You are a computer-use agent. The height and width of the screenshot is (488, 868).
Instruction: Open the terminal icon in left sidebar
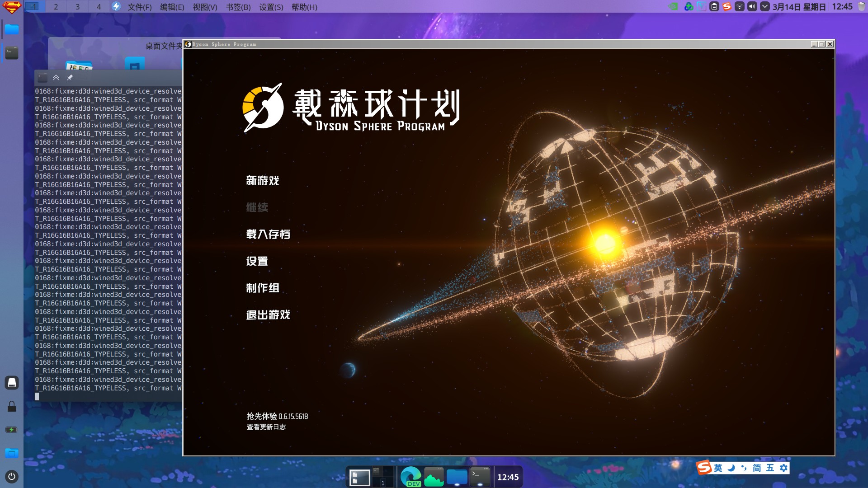coord(12,53)
